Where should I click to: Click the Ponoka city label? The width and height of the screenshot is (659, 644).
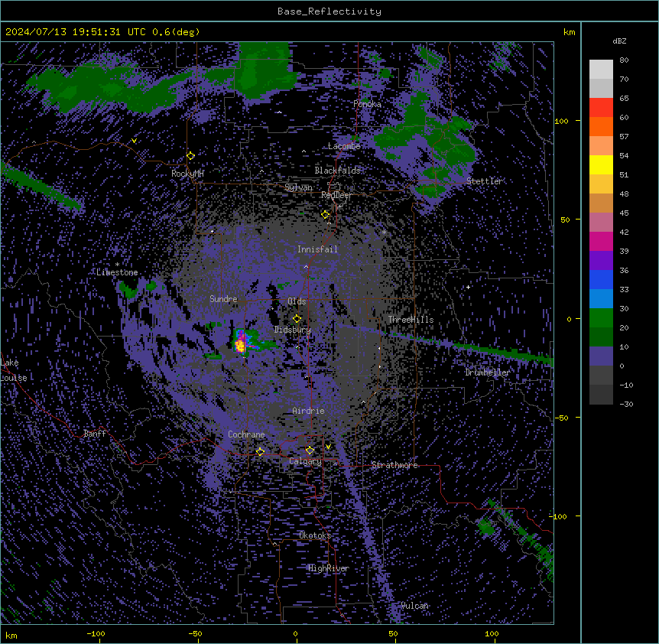click(x=367, y=104)
